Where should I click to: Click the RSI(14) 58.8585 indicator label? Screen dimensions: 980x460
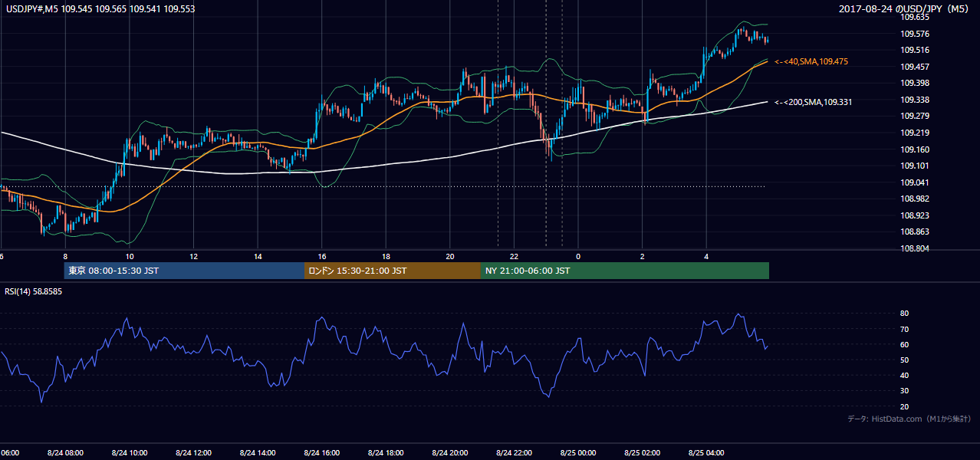pyautogui.click(x=34, y=291)
